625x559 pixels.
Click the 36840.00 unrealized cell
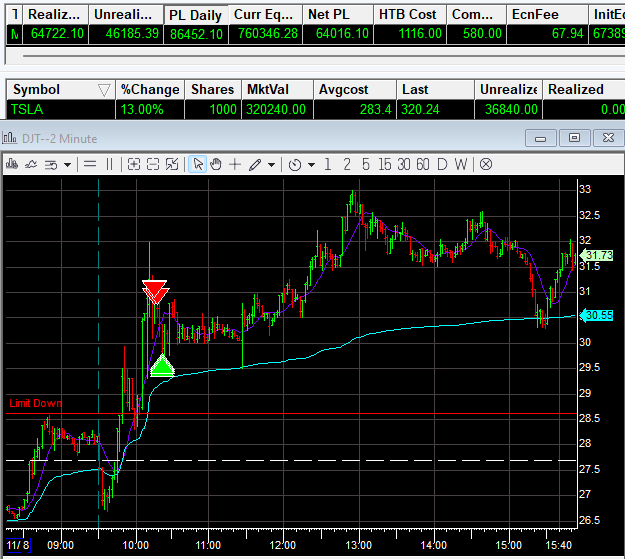(x=508, y=109)
